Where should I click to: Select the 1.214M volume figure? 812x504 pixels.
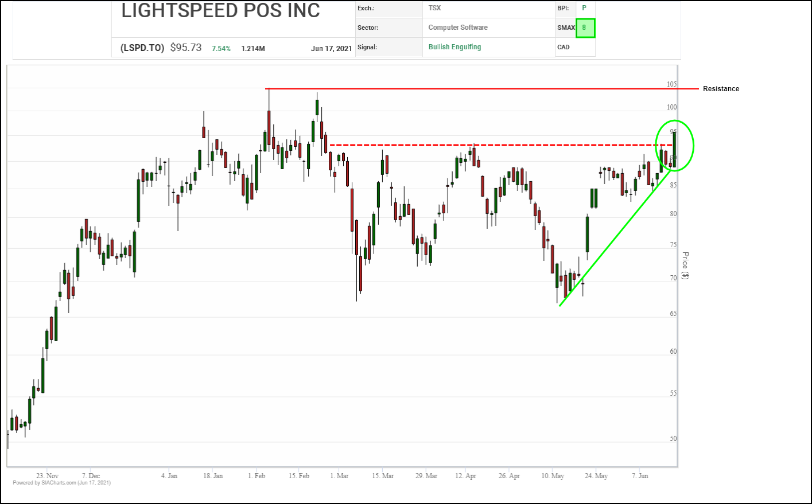coord(253,49)
